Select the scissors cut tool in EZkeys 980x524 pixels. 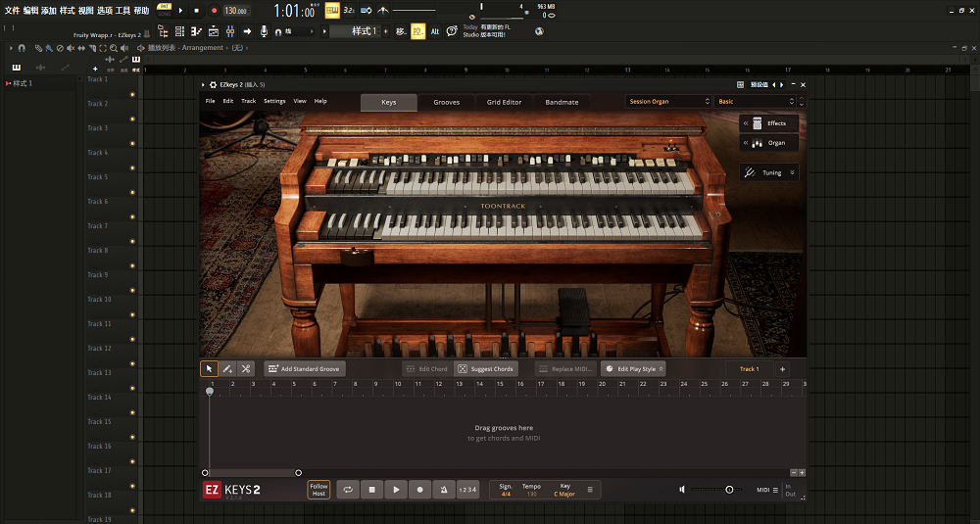coord(246,369)
